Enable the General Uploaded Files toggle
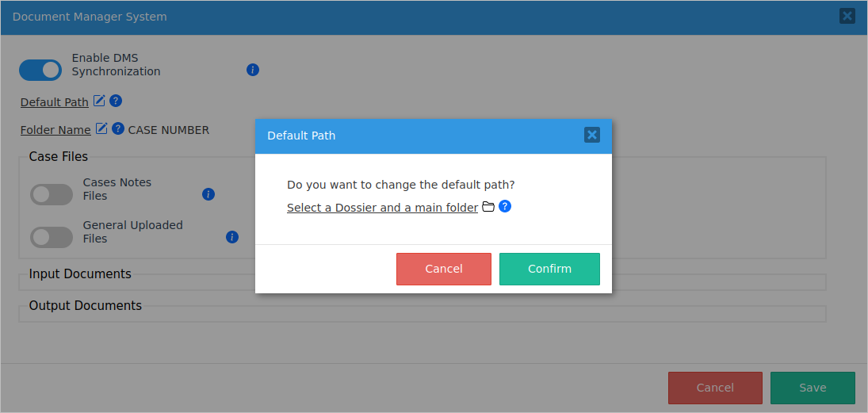868x413 pixels. pyautogui.click(x=52, y=237)
